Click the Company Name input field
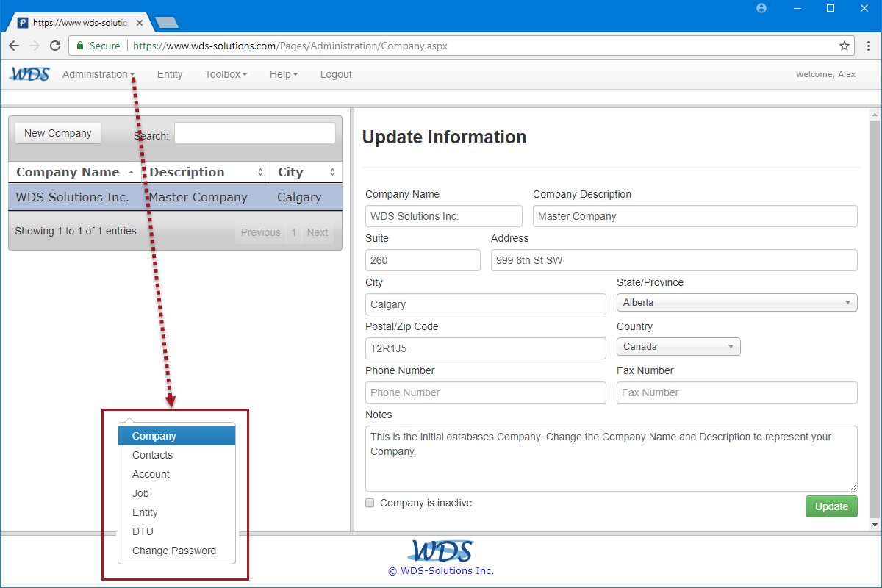 (x=444, y=216)
